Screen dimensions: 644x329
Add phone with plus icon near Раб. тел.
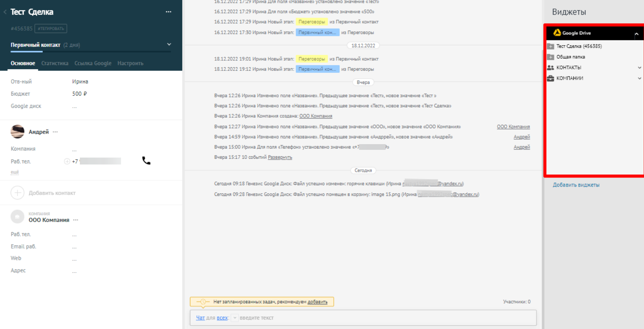(x=67, y=161)
